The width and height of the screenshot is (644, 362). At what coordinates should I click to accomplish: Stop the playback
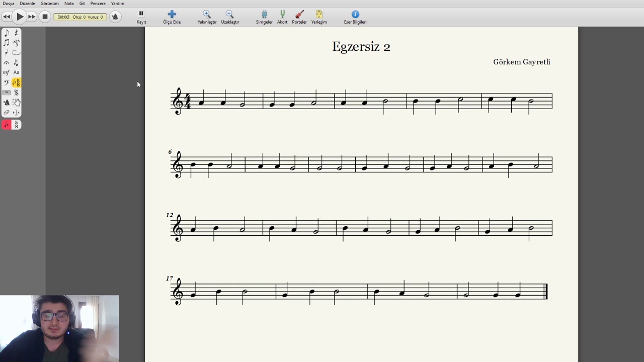tap(45, 17)
